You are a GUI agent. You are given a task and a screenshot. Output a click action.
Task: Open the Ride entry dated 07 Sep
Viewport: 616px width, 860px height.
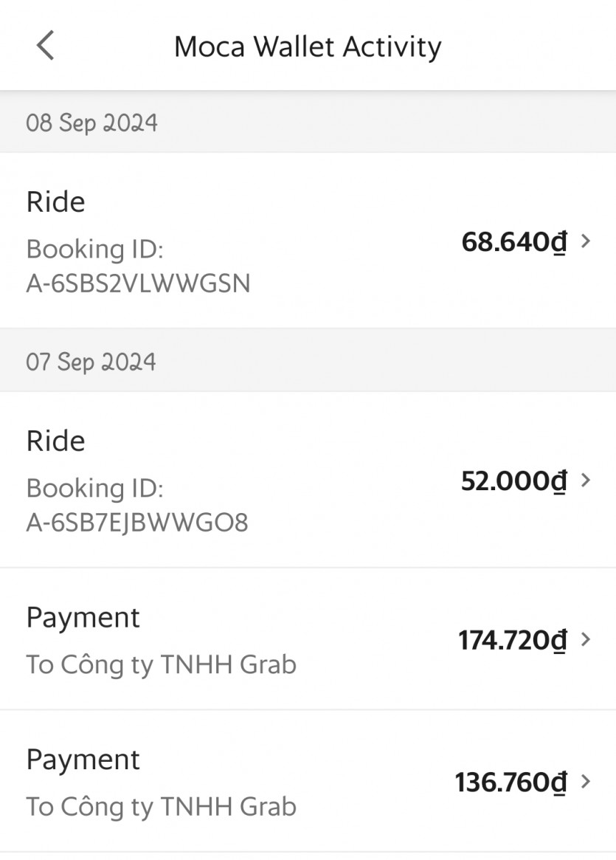coord(56,441)
